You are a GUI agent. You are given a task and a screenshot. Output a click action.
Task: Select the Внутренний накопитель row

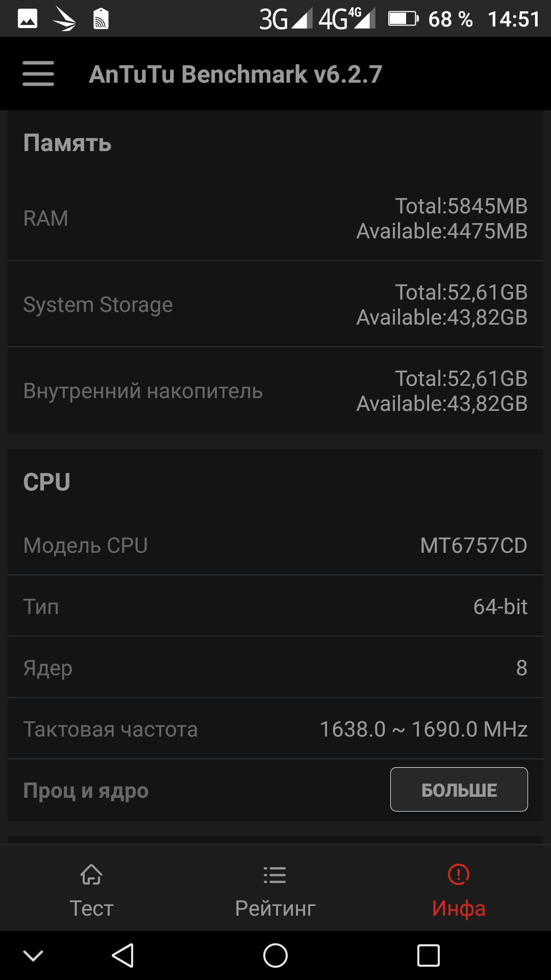[x=275, y=391]
